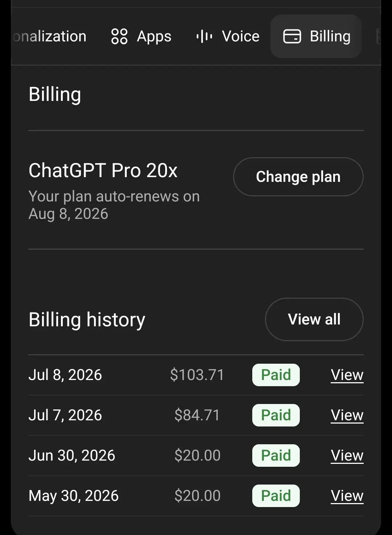The height and width of the screenshot is (535, 392).
Task: Open the Apps grid icon
Action: 119,36
